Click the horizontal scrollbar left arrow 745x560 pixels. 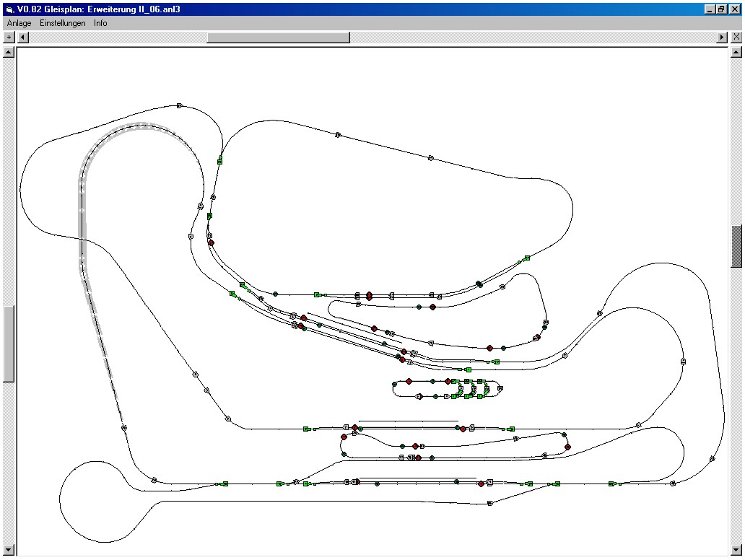click(x=23, y=37)
